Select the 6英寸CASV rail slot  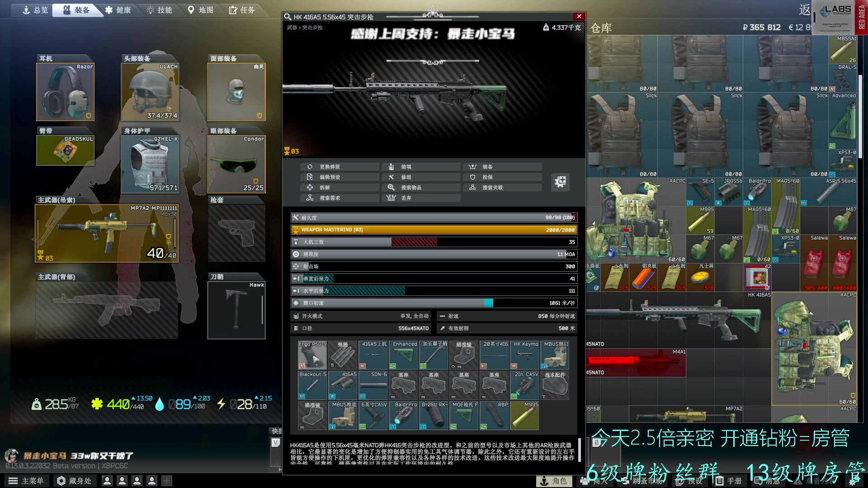[373, 416]
